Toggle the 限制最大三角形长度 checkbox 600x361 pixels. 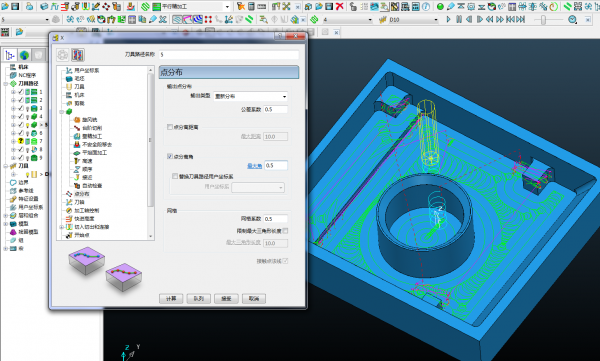pyautogui.click(x=285, y=231)
